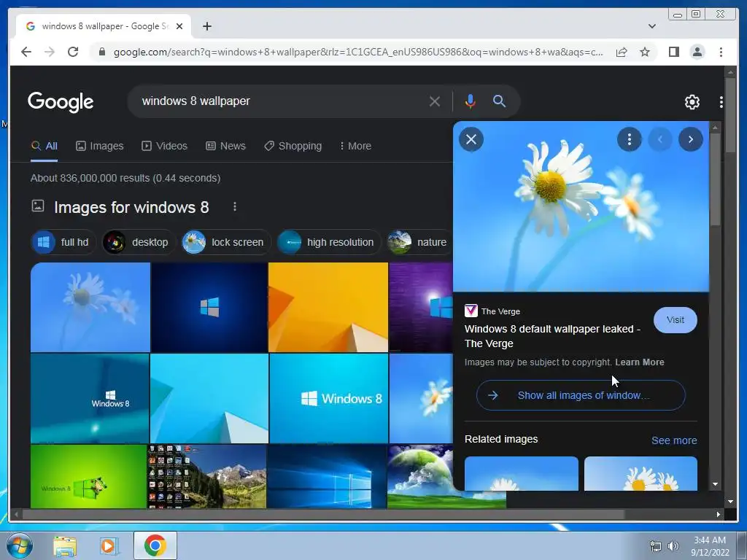Open Chrome side panel icon
Viewport: 747px width, 560px height.
coord(673,52)
